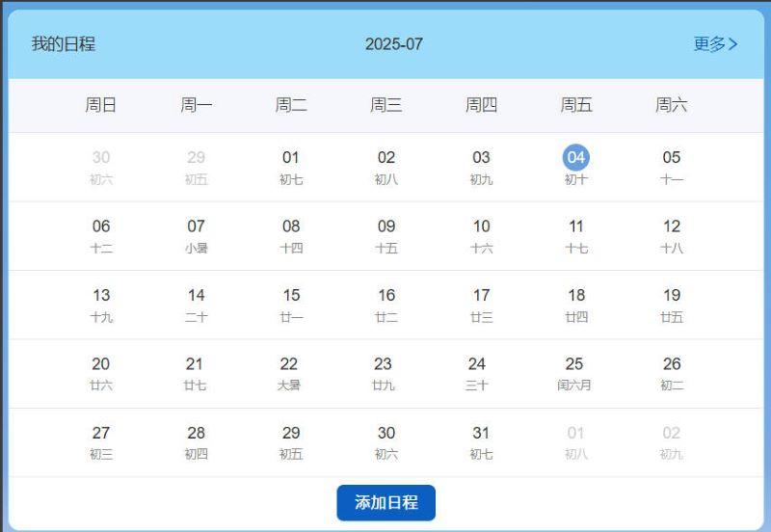Choose date 07 marked 小暑

196,236
